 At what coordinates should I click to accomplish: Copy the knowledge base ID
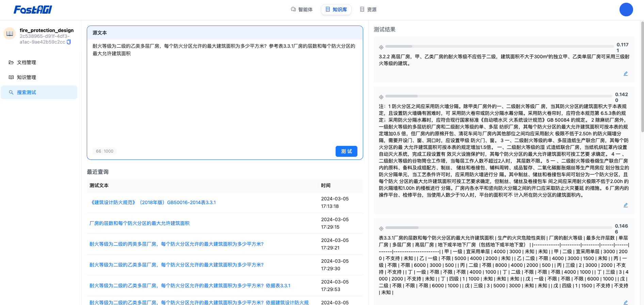coord(69,42)
